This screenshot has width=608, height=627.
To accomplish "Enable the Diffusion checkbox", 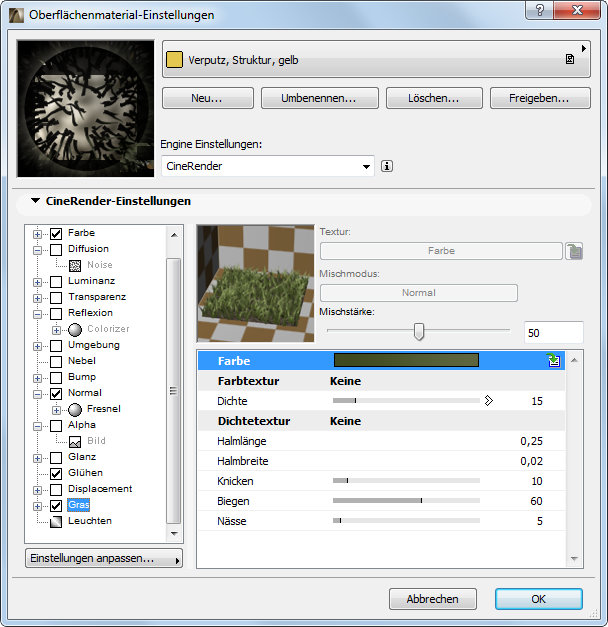I will 56,250.
